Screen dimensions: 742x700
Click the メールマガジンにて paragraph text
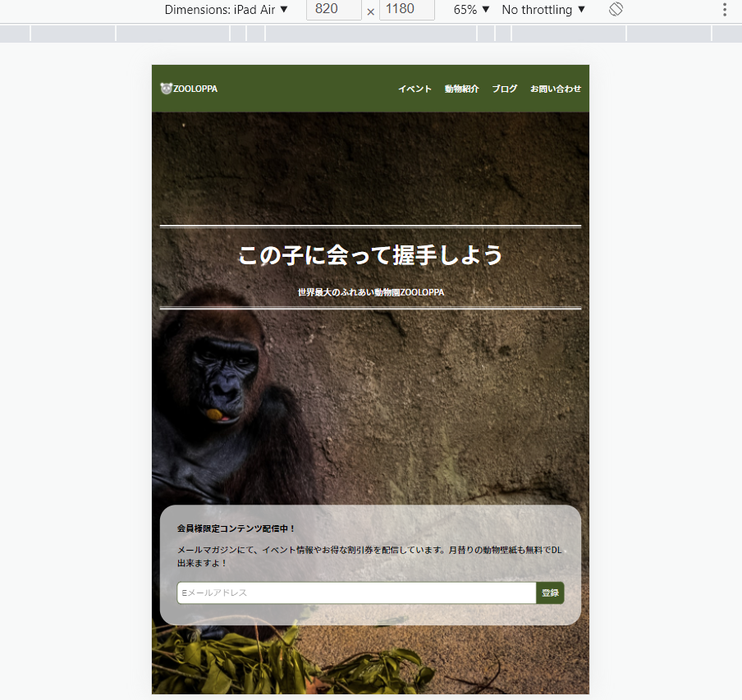(369, 556)
